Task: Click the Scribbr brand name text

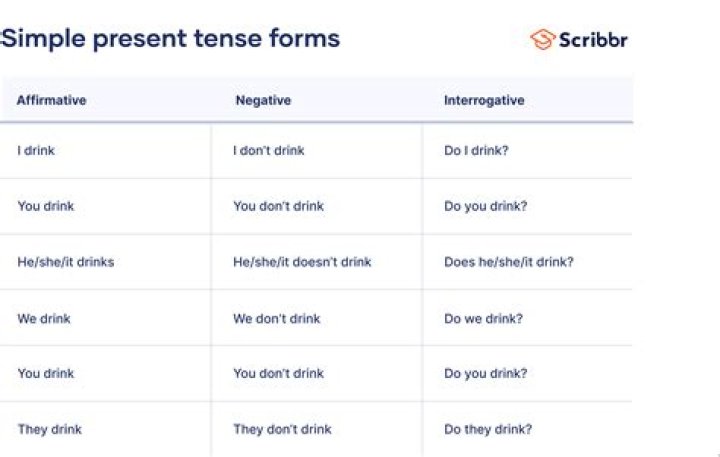Action: click(593, 40)
